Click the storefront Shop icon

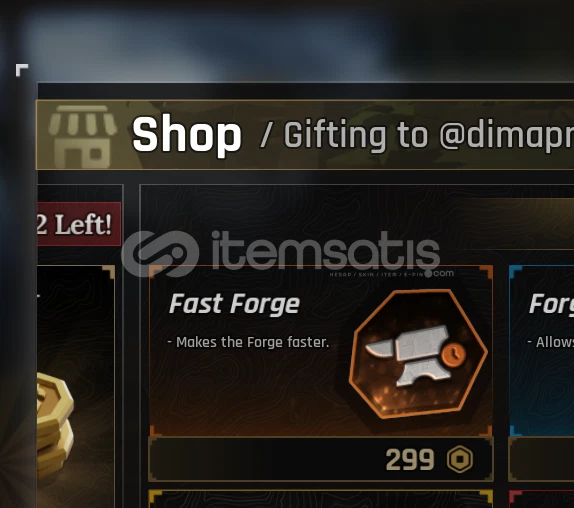pos(82,136)
